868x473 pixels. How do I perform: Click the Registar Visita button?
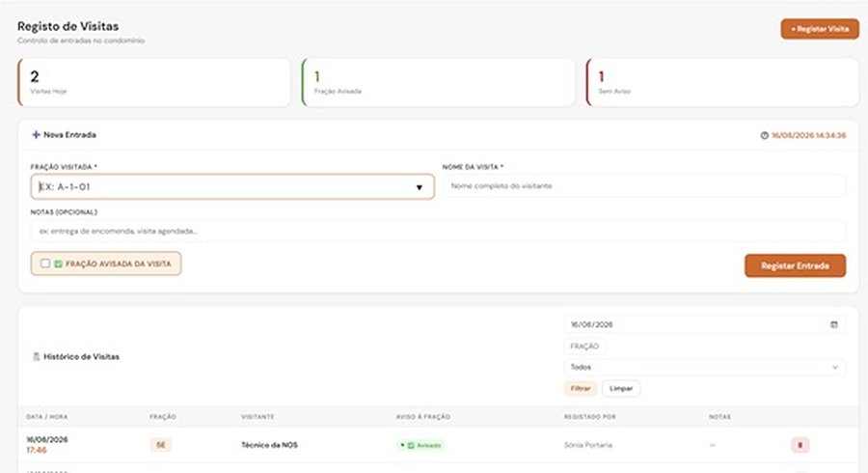[x=819, y=29]
